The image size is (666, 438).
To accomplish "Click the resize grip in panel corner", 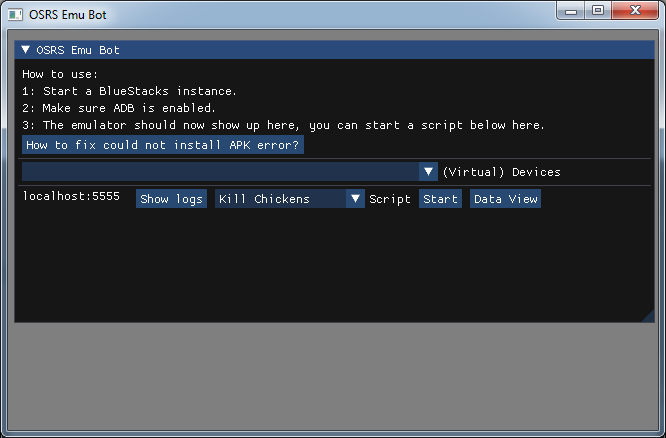I will 648,316.
